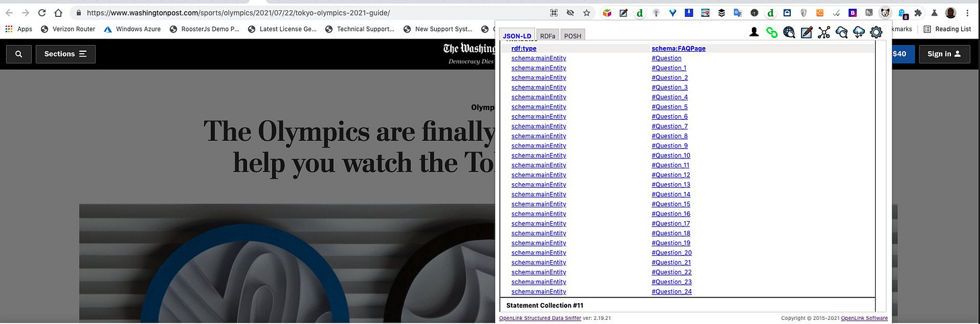This screenshot has height=324, width=980.
Task: Click the globe with magnifier icon
Action: coord(789,32)
